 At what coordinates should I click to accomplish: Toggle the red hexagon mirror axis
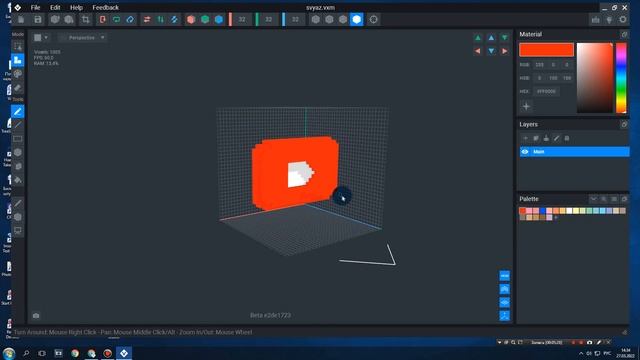click(x=191, y=20)
